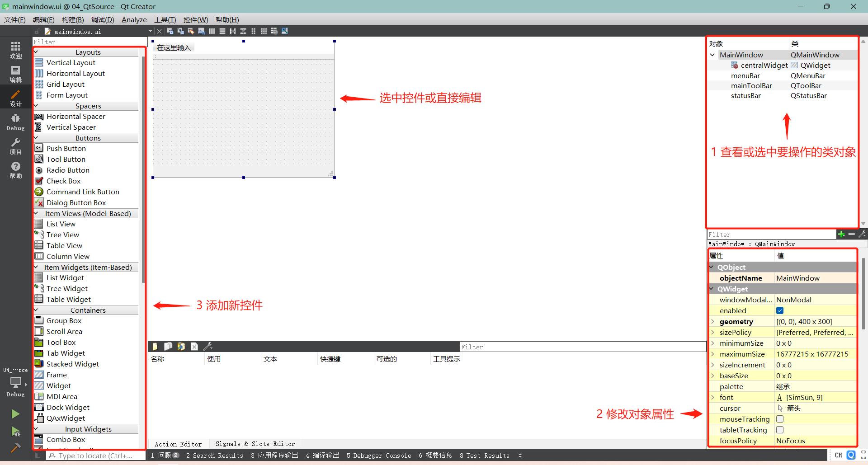Click the green Run button
868x465 pixels.
click(15, 414)
